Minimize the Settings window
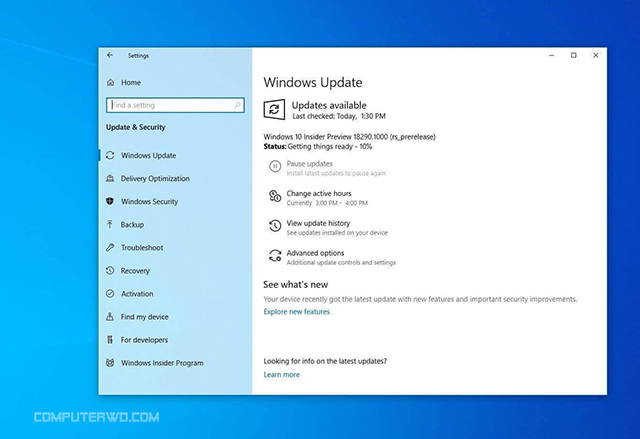 (551, 55)
